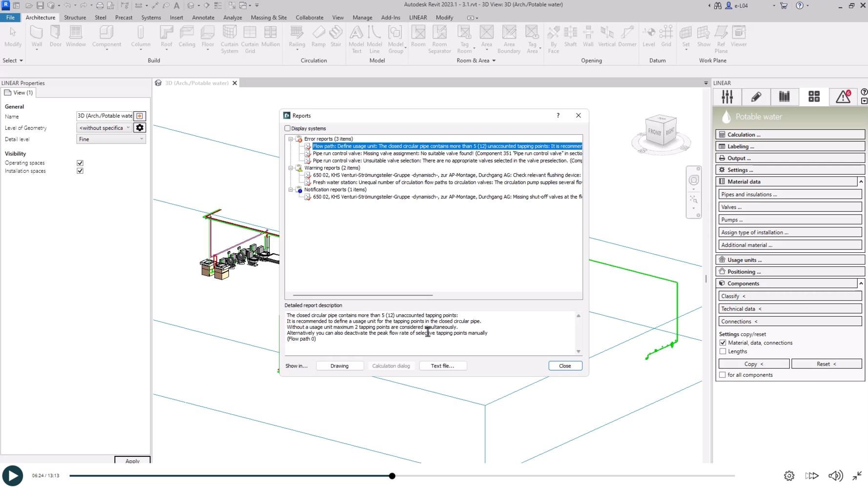Open the Detail level dropdown
This screenshot has height=488, width=868.
(x=111, y=139)
